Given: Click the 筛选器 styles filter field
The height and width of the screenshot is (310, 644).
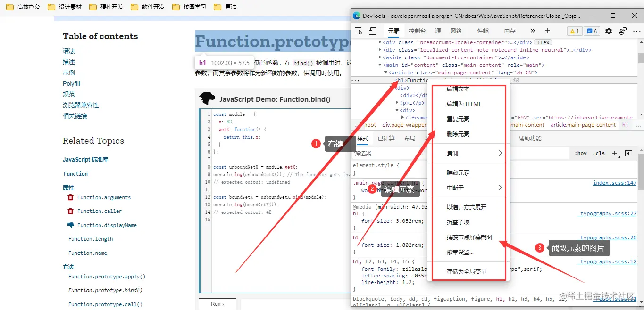Looking at the screenshot, I should [460, 153].
